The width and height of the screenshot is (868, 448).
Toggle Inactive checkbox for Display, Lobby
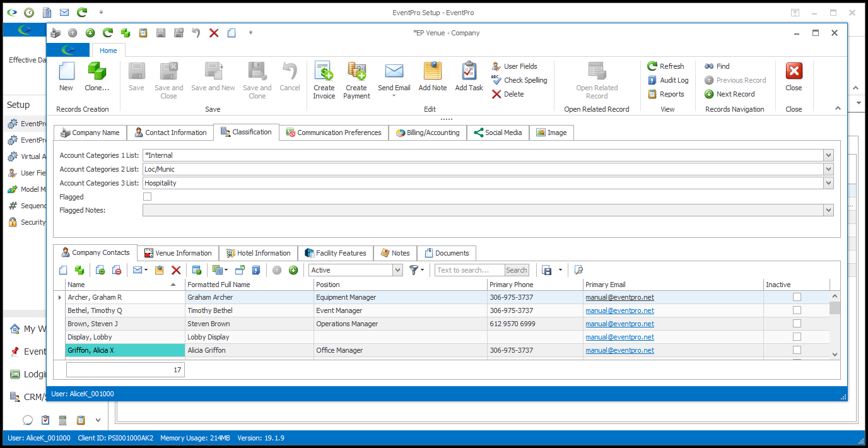[797, 337]
